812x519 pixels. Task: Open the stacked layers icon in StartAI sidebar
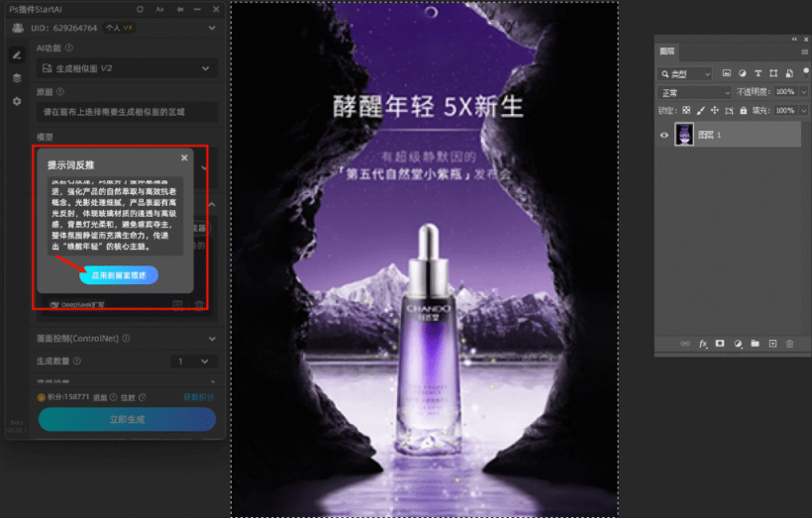[17, 78]
